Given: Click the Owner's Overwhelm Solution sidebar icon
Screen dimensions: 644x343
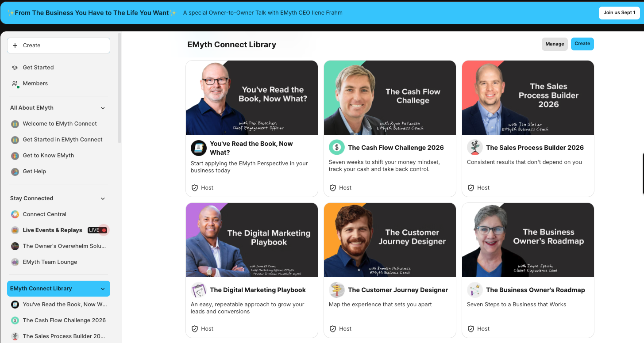Looking at the screenshot, I should point(15,246).
